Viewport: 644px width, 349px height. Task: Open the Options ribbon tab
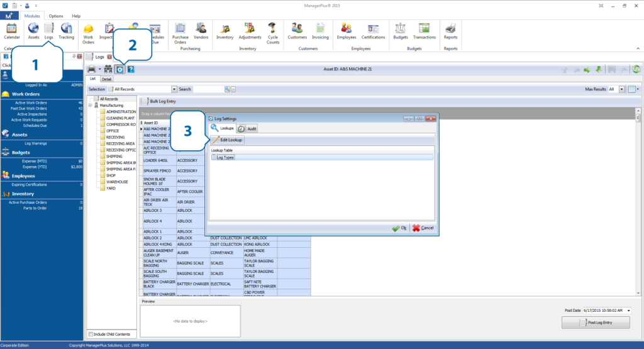56,16
